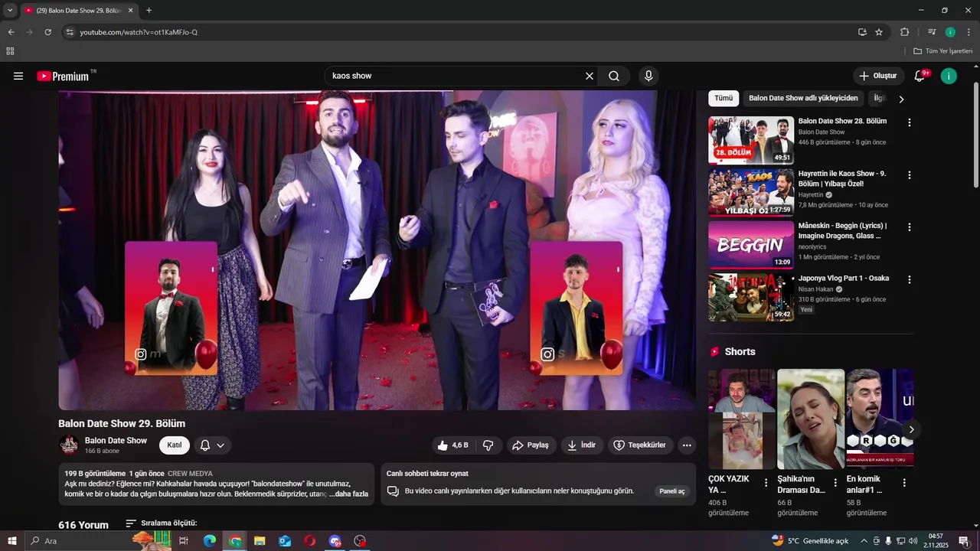Open options for En komik anlar short
The width and height of the screenshot is (980, 551).
pos(904,483)
